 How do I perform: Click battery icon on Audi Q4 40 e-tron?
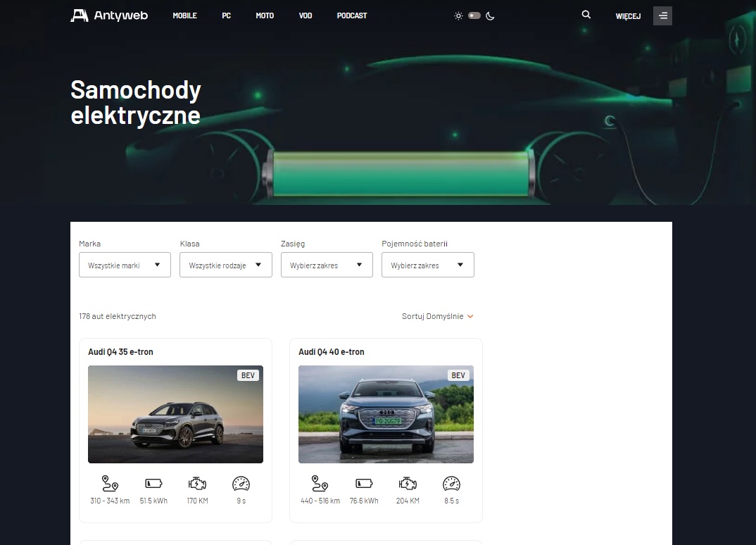coord(364,484)
